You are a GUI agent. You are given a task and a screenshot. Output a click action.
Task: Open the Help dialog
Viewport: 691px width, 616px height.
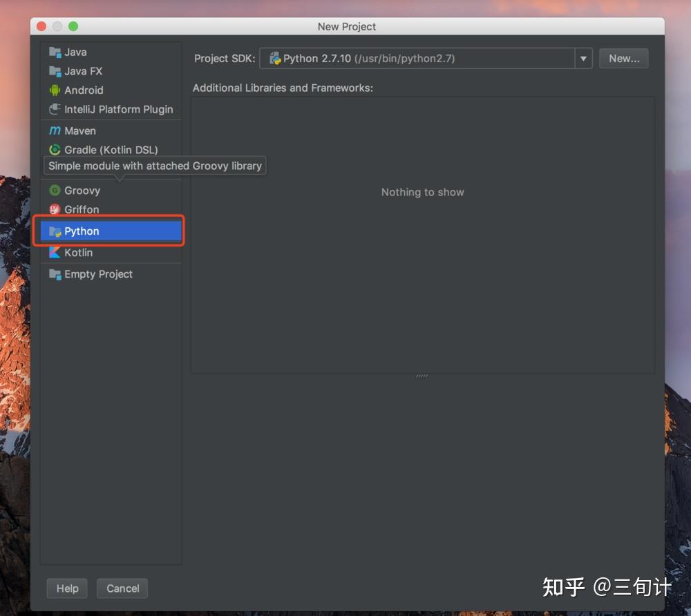(66, 588)
